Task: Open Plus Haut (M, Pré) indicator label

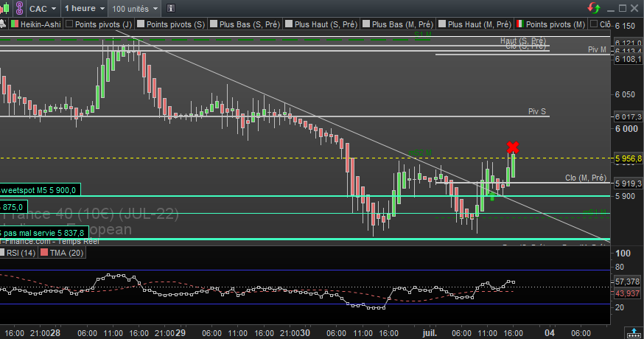Action: coord(480,24)
